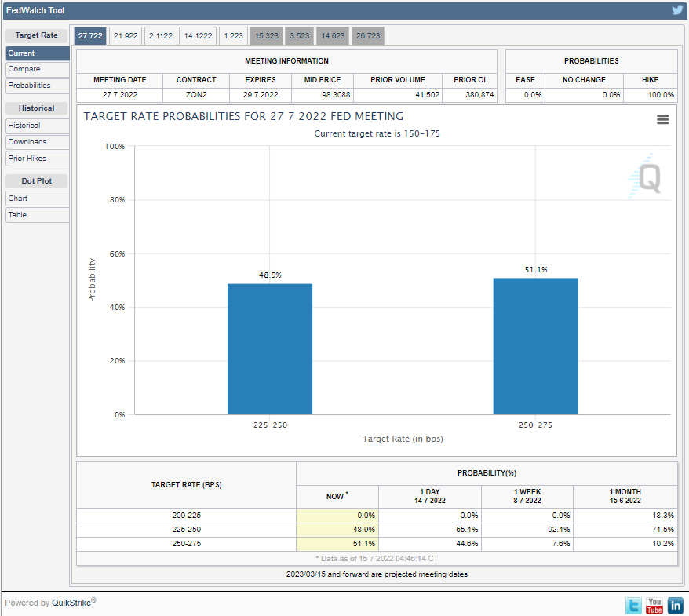Go to Downloads in the sidebar

(x=37, y=142)
